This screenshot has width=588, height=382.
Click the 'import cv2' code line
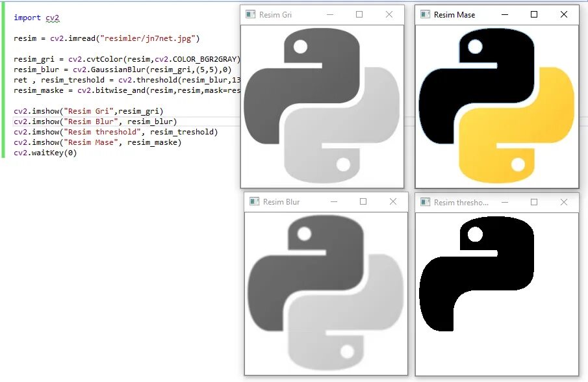(36, 18)
